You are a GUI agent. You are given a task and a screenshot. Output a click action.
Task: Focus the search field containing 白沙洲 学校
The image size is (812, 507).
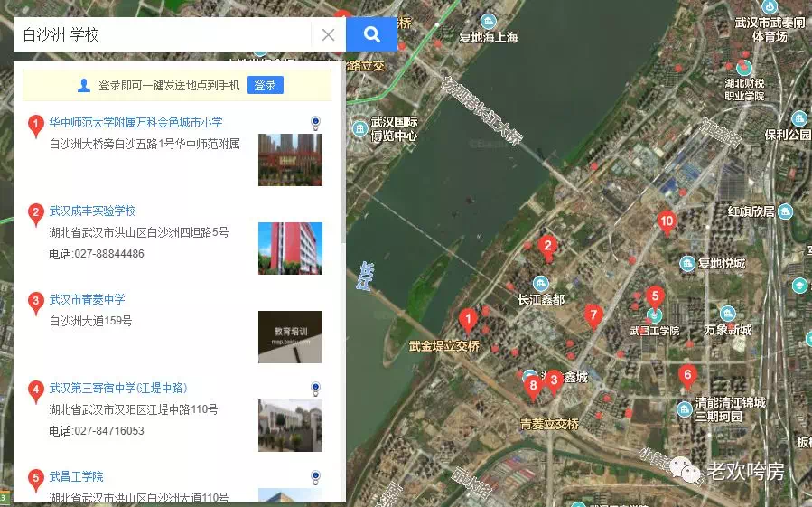(x=162, y=34)
